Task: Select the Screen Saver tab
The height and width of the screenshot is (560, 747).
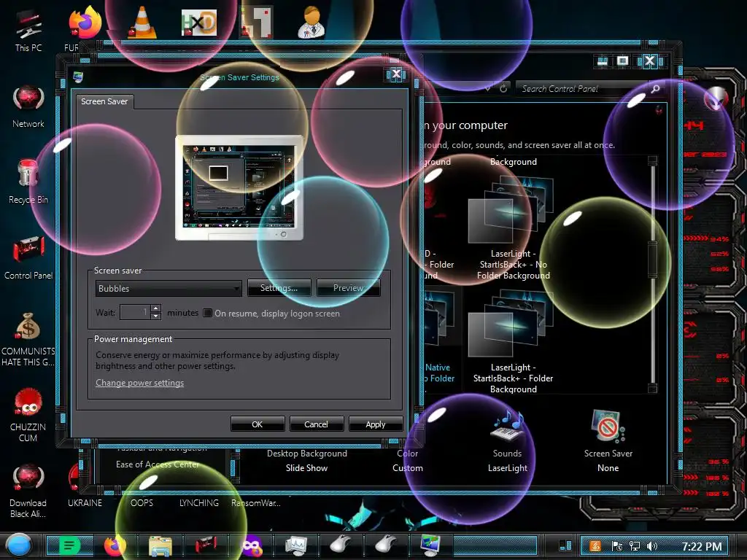Action: pyautogui.click(x=104, y=101)
